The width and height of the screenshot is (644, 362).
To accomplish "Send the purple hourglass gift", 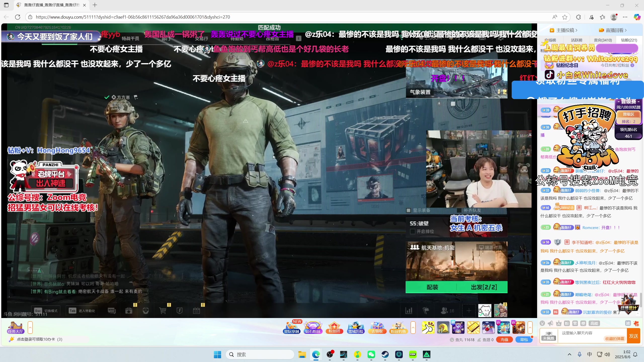I will (x=458, y=328).
